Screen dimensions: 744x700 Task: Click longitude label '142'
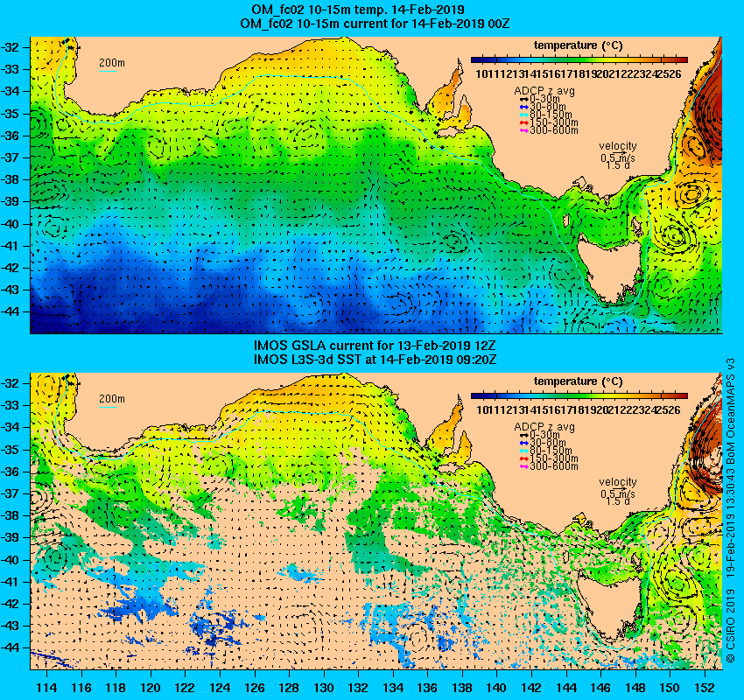tap(531, 687)
